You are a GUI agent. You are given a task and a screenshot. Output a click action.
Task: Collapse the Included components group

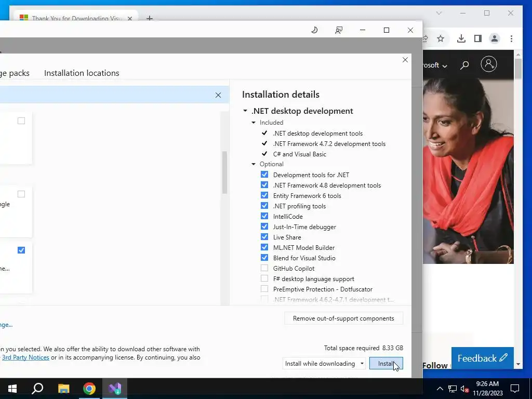point(254,123)
